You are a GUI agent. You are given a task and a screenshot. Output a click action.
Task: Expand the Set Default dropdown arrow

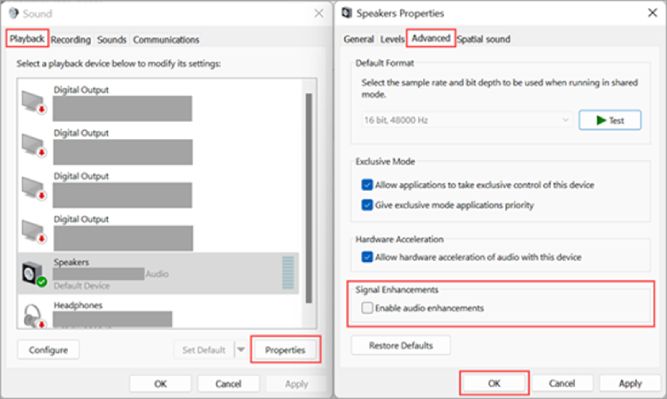pyautogui.click(x=241, y=350)
